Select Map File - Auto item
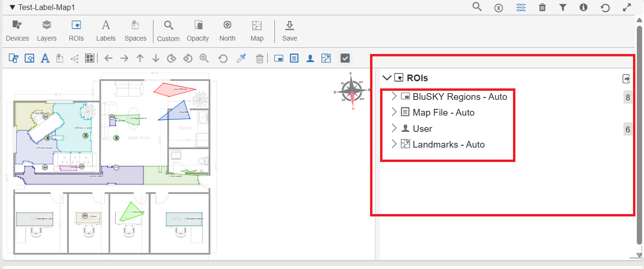The width and height of the screenshot is (644, 269). click(x=444, y=113)
